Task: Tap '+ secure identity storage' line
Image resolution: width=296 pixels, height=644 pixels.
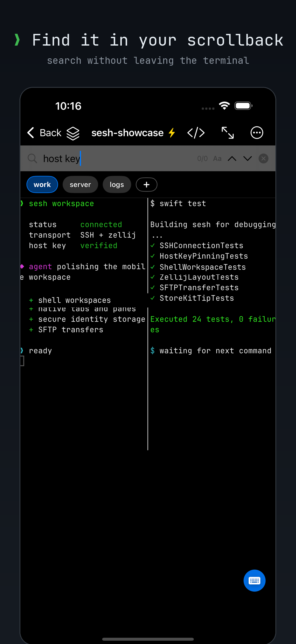Action: pos(87,319)
